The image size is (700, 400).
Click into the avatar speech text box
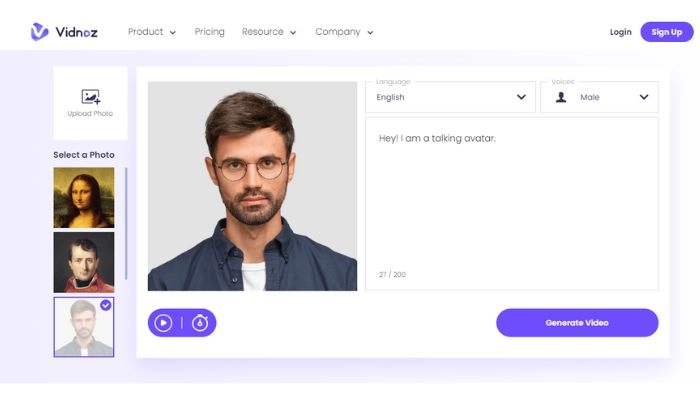pyautogui.click(x=512, y=204)
